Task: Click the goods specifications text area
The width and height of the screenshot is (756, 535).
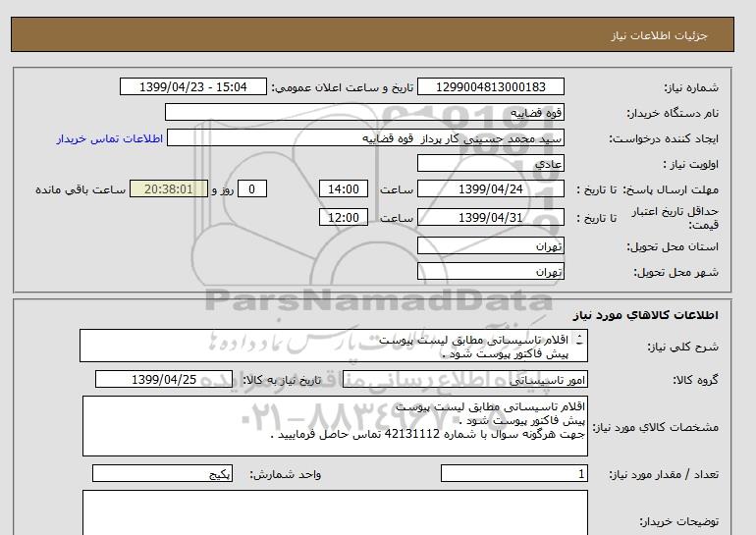Action: coord(335,427)
